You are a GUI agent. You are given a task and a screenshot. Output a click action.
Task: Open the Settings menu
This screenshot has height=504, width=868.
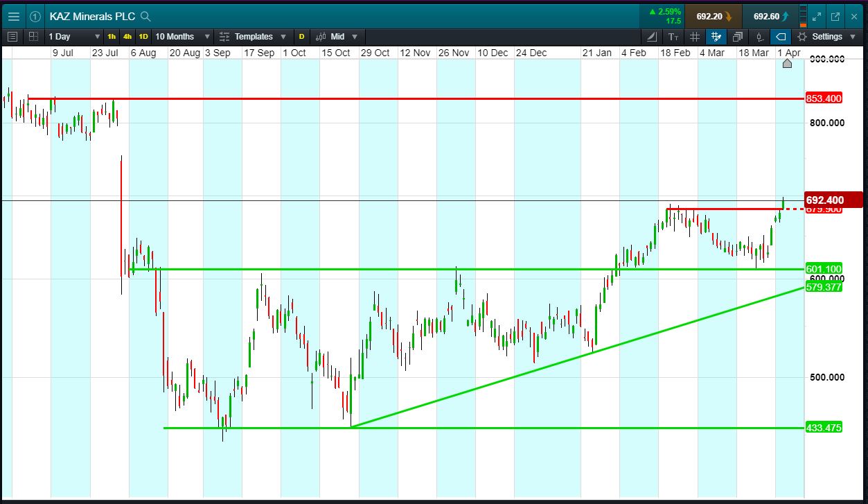pos(825,37)
